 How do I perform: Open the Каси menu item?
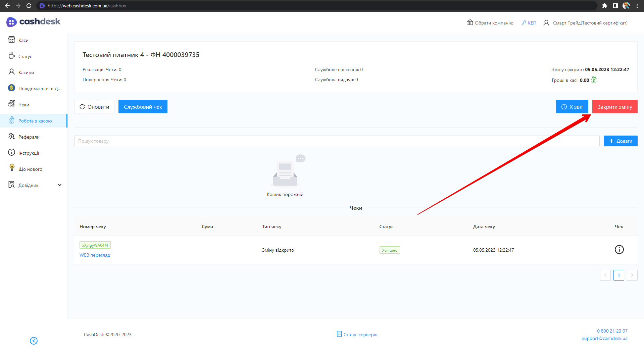tap(23, 40)
